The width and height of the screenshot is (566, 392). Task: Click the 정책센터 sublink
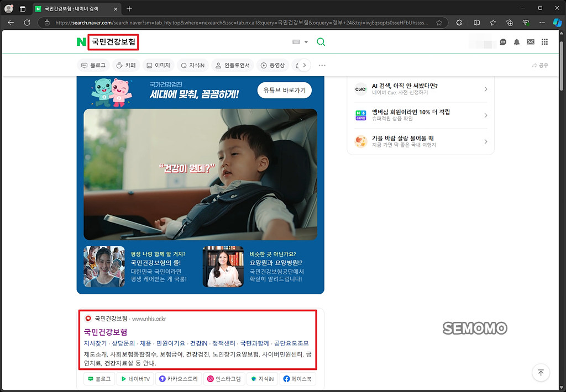pos(224,343)
